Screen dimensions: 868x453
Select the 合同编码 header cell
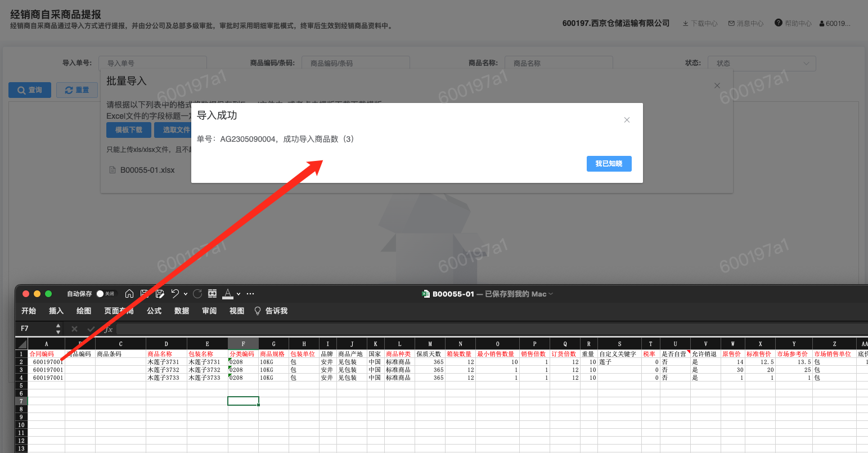click(47, 354)
